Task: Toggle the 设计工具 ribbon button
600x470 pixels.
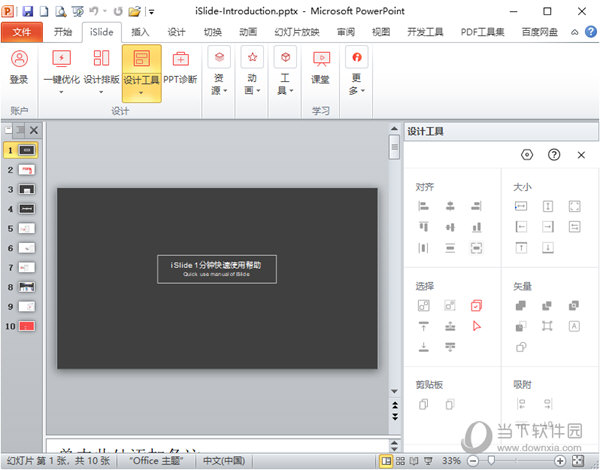Action: click(x=142, y=73)
